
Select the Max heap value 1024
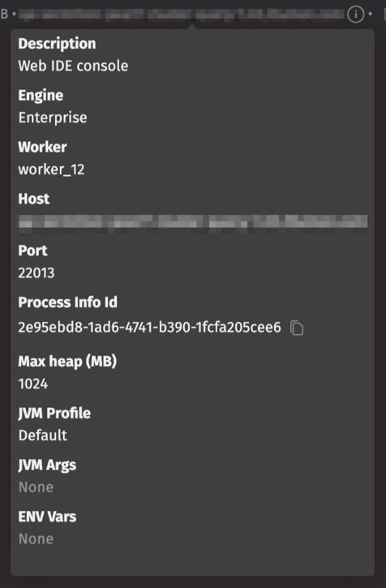point(33,384)
